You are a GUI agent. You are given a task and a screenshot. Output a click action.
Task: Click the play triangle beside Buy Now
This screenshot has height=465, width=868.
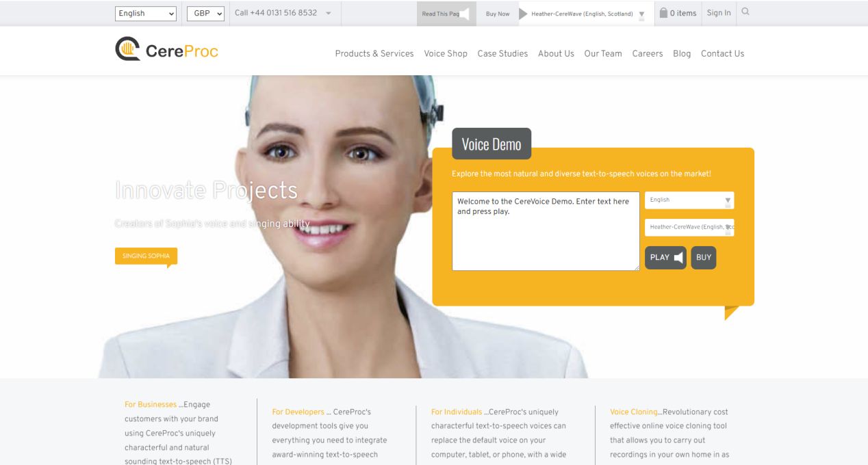coord(523,14)
